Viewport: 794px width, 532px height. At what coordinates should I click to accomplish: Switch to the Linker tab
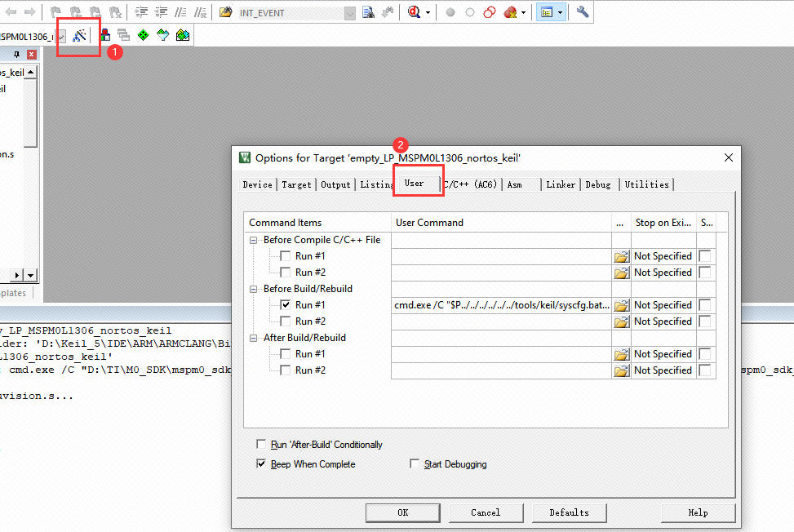[x=561, y=184]
